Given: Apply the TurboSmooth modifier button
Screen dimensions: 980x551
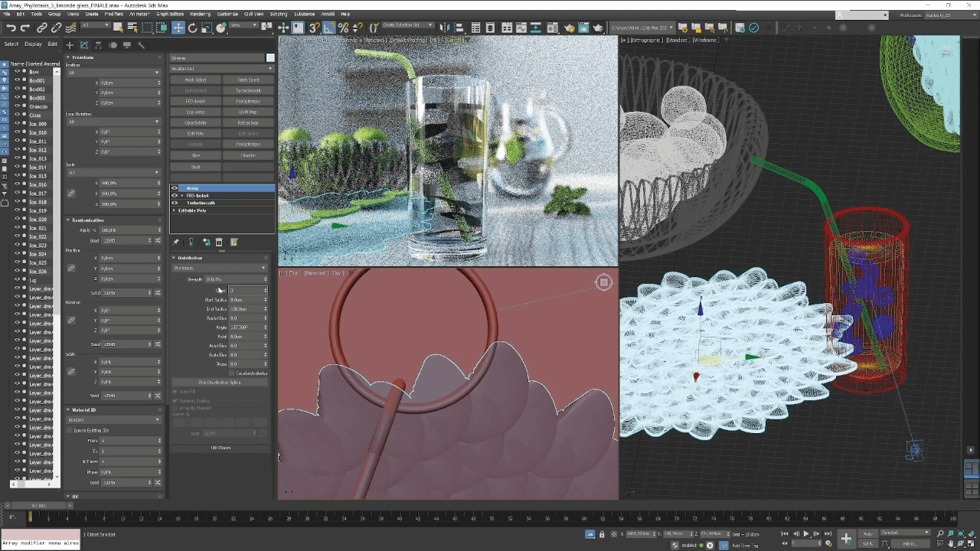Looking at the screenshot, I should click(248, 91).
